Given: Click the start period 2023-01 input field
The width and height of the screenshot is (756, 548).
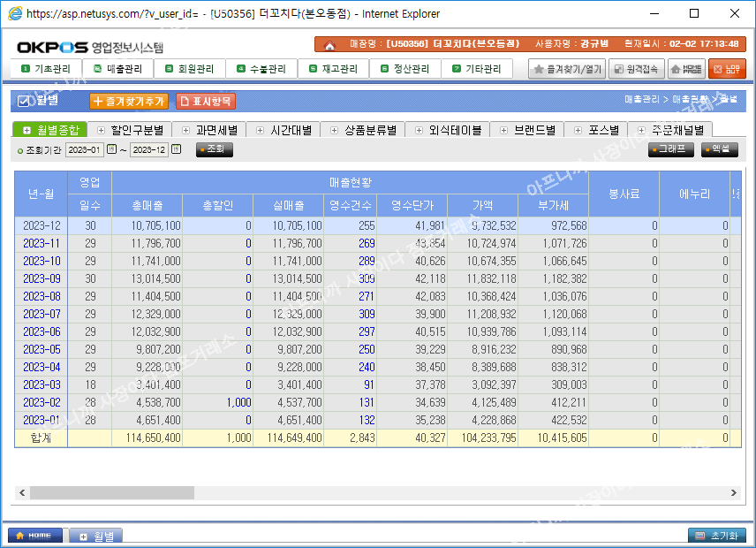Looking at the screenshot, I should pyautogui.click(x=85, y=149).
